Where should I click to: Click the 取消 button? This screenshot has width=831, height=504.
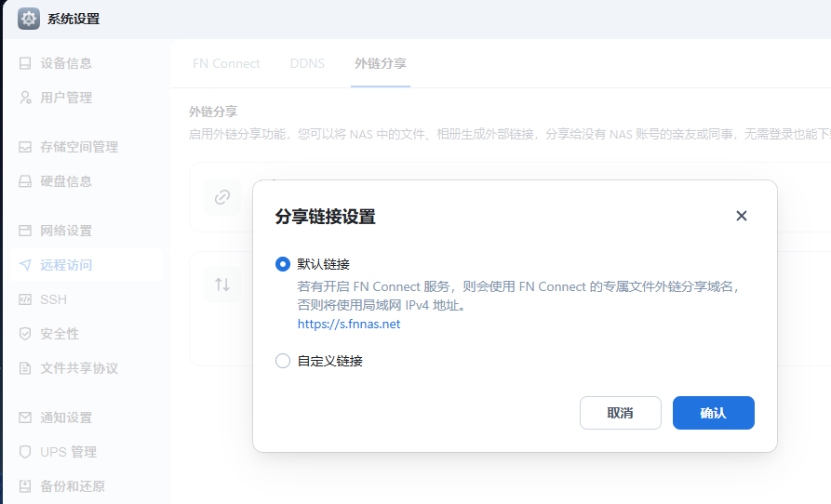pos(621,413)
